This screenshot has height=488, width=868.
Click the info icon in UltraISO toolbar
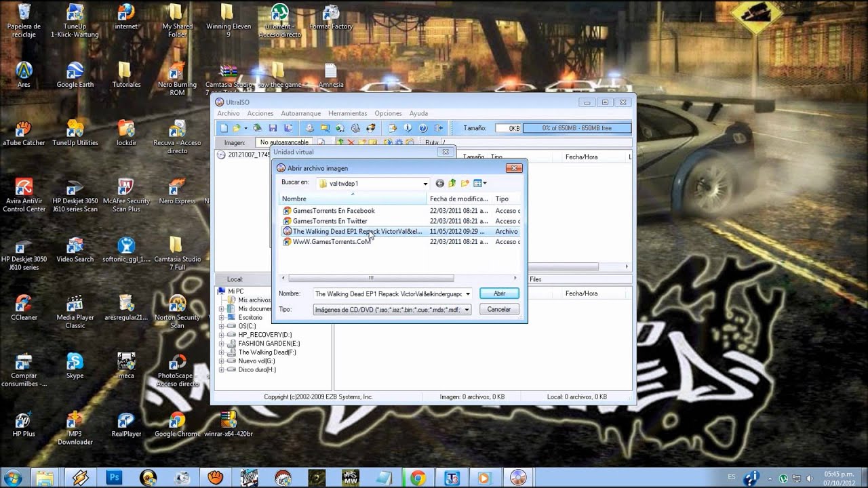(408, 128)
